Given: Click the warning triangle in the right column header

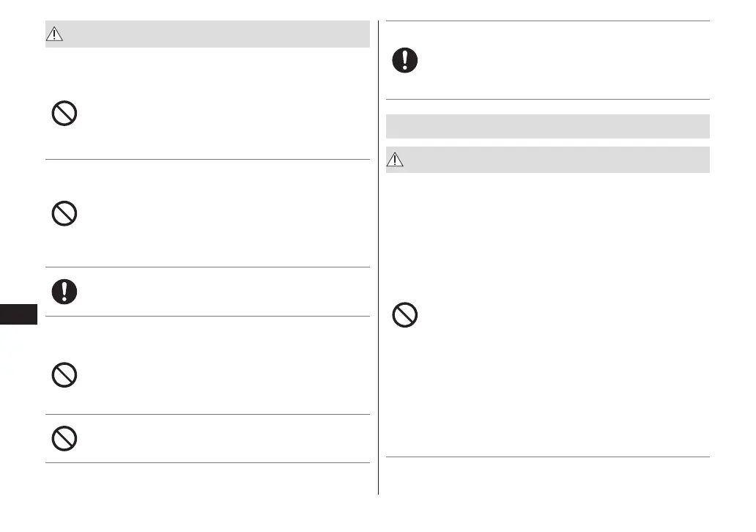Looking at the screenshot, I should [x=396, y=160].
